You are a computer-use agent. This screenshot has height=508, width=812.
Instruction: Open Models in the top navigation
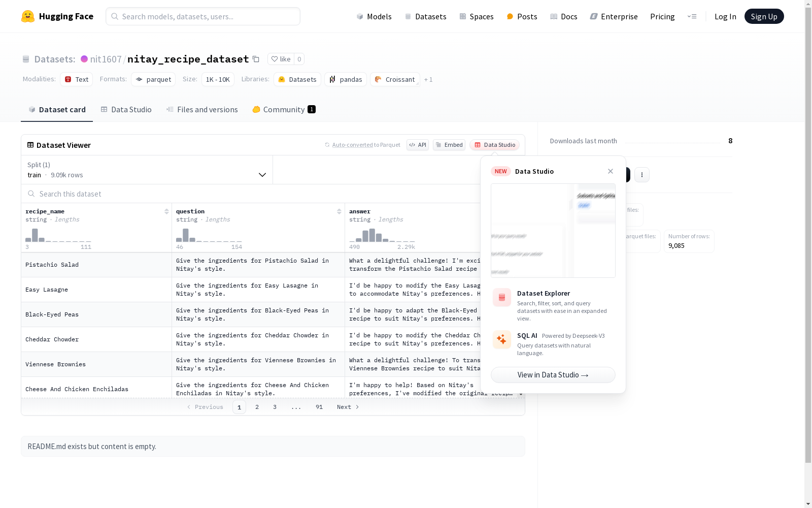[x=374, y=16]
